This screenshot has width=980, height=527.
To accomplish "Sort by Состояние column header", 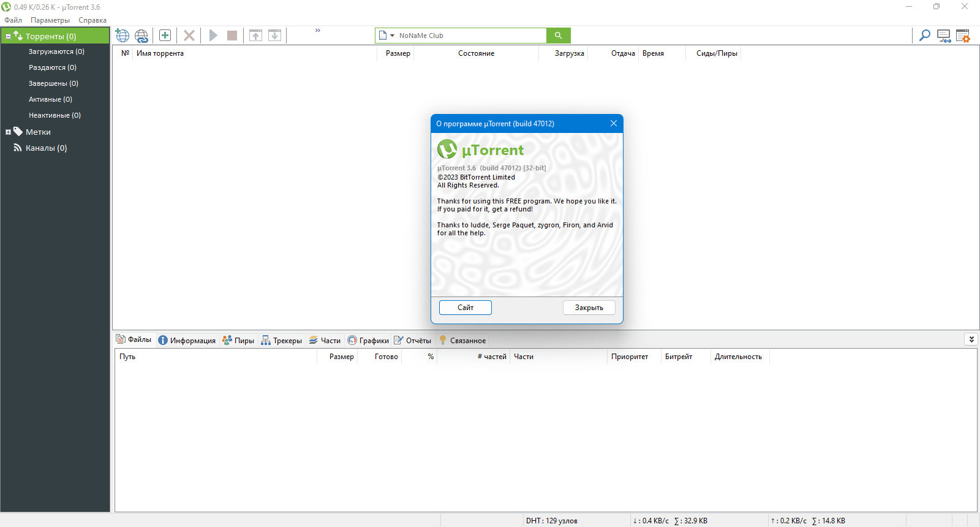I will click(x=476, y=54).
